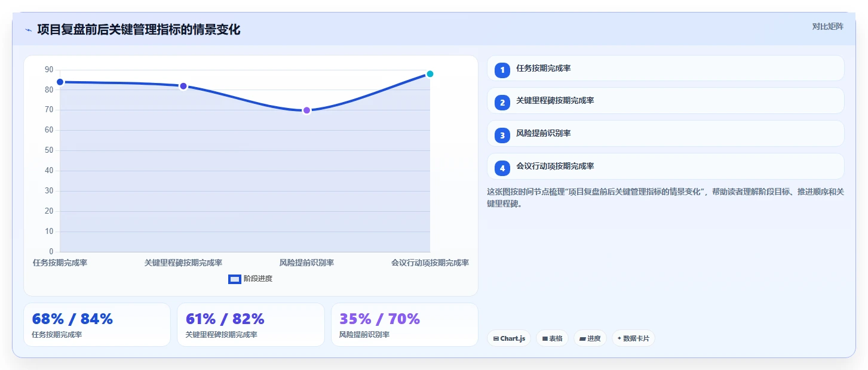Click the y-axis value 0

pyautogui.click(x=51, y=251)
